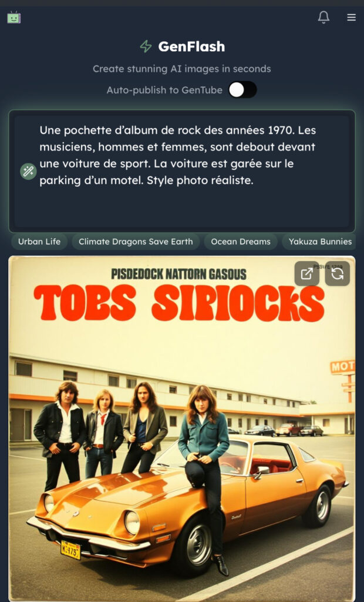The width and height of the screenshot is (364, 602).
Task: Click the GenFlash title text
Action: [x=191, y=46]
